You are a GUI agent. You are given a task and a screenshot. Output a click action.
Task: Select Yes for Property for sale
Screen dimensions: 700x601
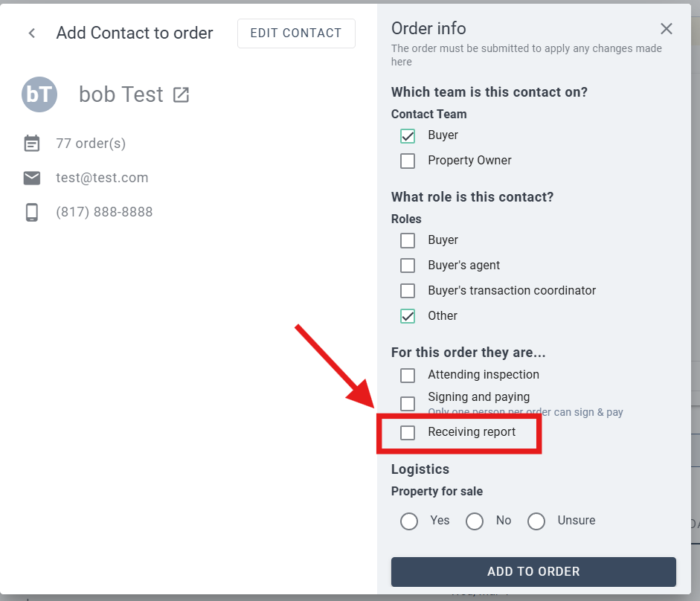click(409, 521)
